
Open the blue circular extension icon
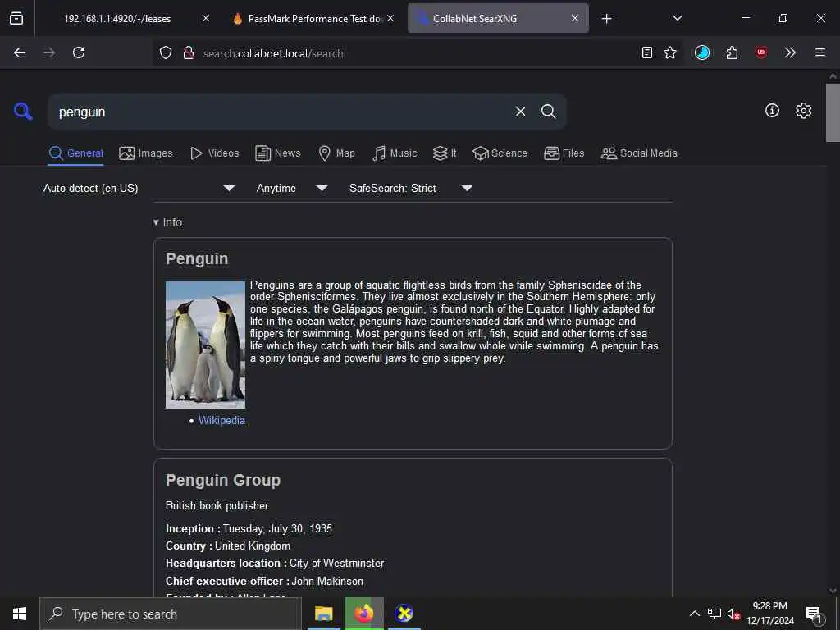(702, 52)
